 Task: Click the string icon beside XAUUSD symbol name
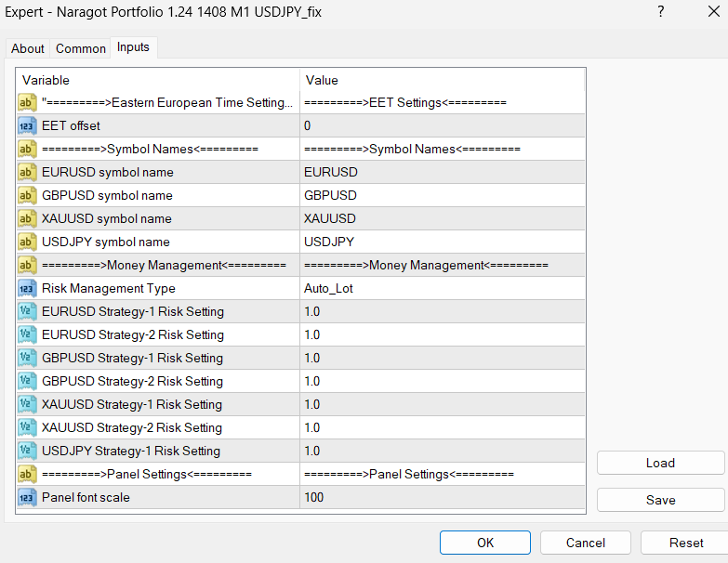pos(28,218)
